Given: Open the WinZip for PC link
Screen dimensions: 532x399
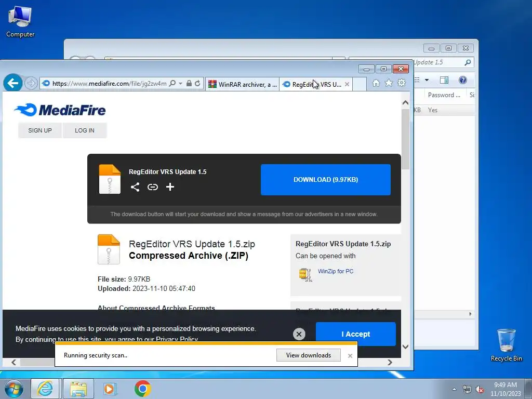Looking at the screenshot, I should click(x=336, y=271).
